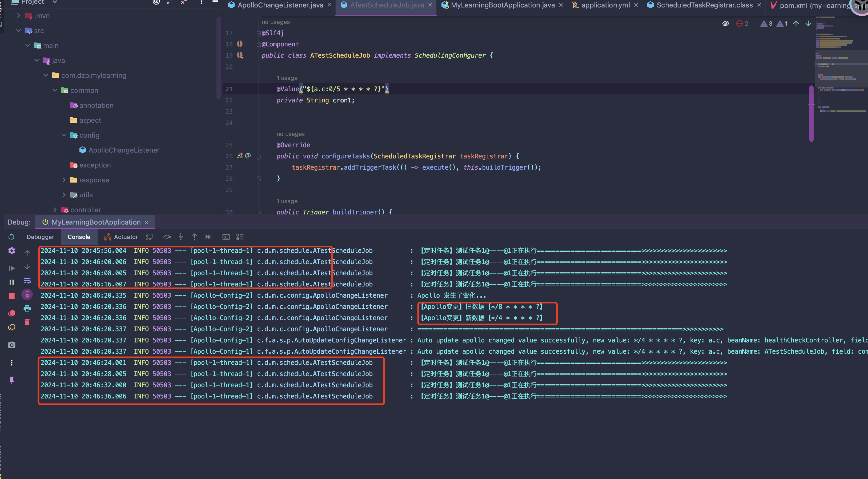The image size is (868, 479).
Task: Click Step Into debug icon
Action: [180, 237]
